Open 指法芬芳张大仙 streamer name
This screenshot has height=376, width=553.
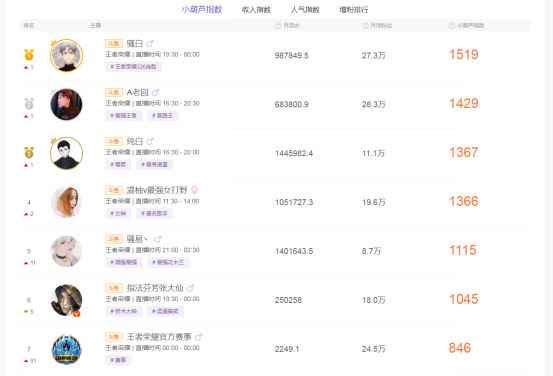[155, 288]
